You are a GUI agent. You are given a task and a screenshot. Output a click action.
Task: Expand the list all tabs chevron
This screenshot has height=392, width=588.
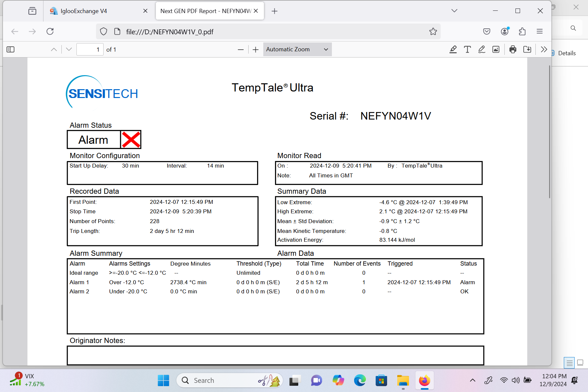coord(454,11)
